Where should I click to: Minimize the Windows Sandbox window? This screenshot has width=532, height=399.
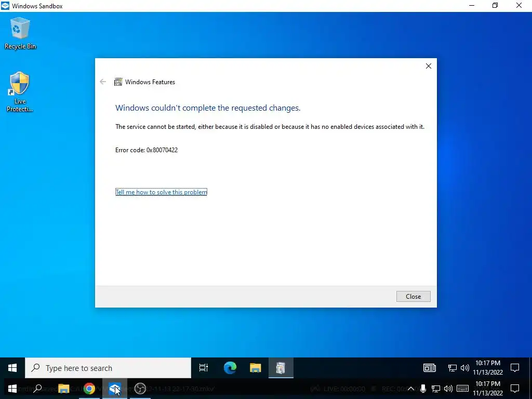click(x=472, y=6)
